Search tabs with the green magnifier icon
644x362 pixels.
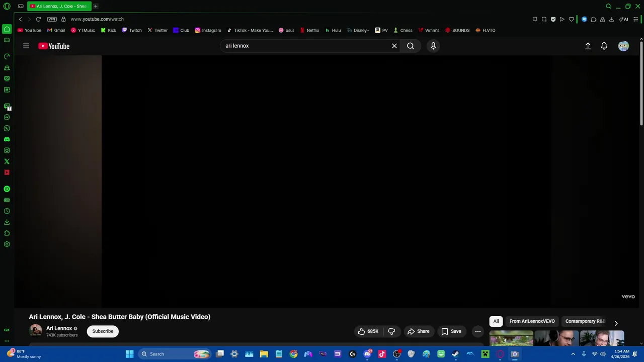608,6
